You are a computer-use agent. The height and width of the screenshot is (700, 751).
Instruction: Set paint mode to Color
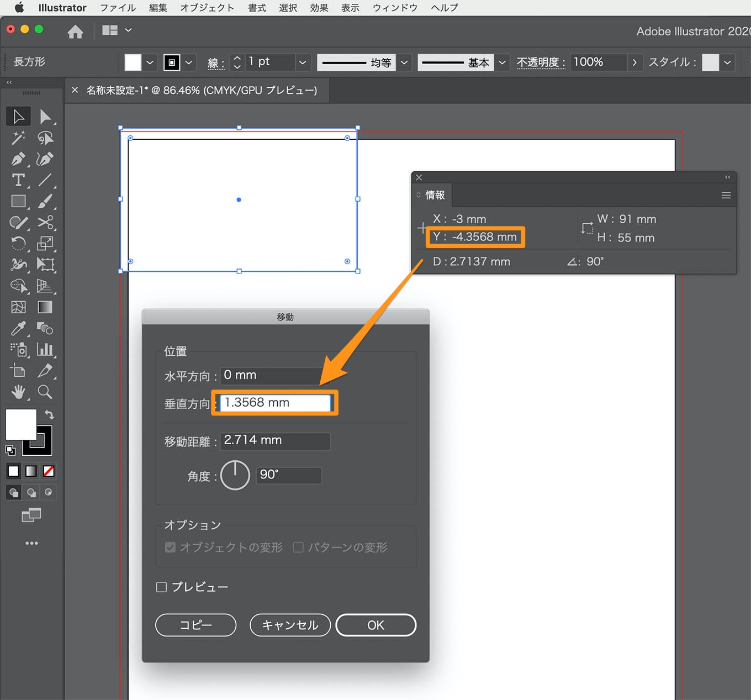coord(13,471)
